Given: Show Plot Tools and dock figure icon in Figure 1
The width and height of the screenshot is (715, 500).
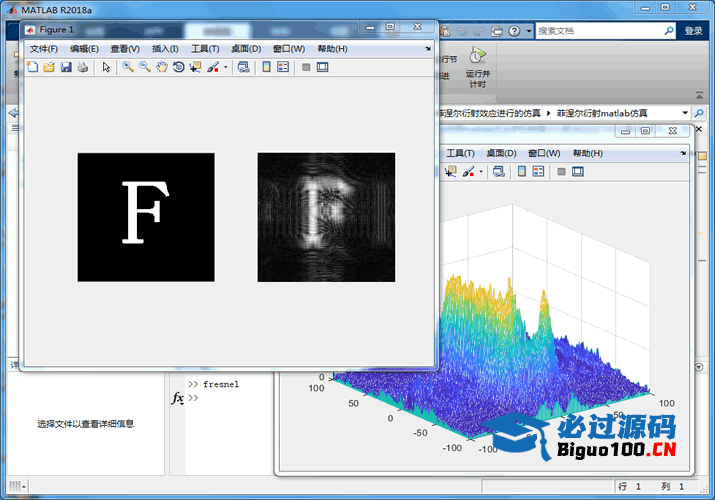Looking at the screenshot, I should (x=322, y=67).
